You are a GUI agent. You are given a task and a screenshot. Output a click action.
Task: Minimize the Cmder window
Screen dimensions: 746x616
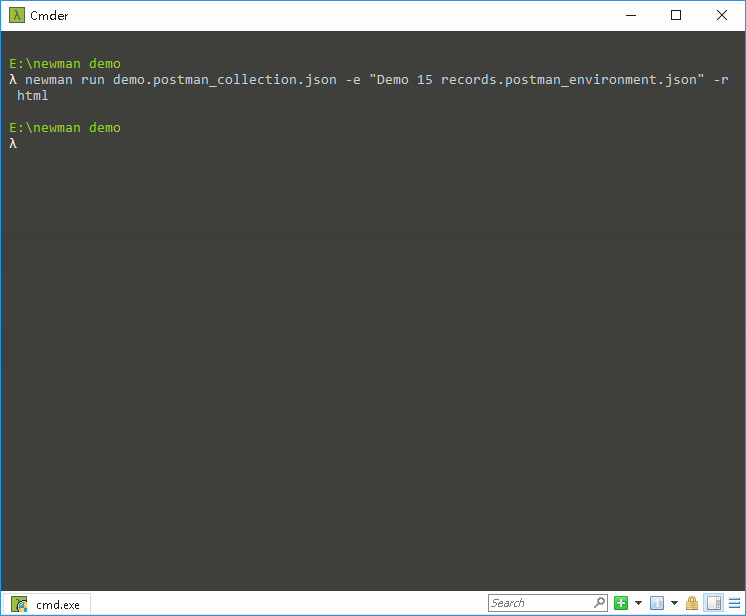click(x=631, y=15)
